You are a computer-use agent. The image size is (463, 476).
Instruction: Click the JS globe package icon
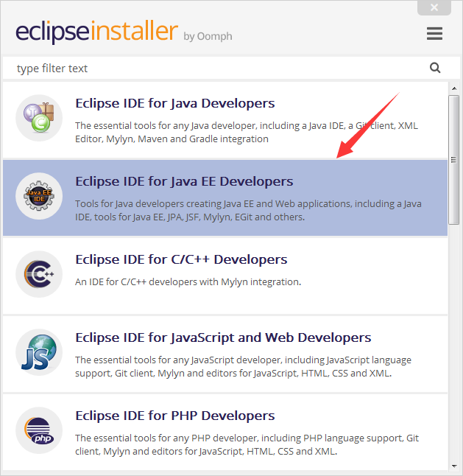(x=39, y=352)
